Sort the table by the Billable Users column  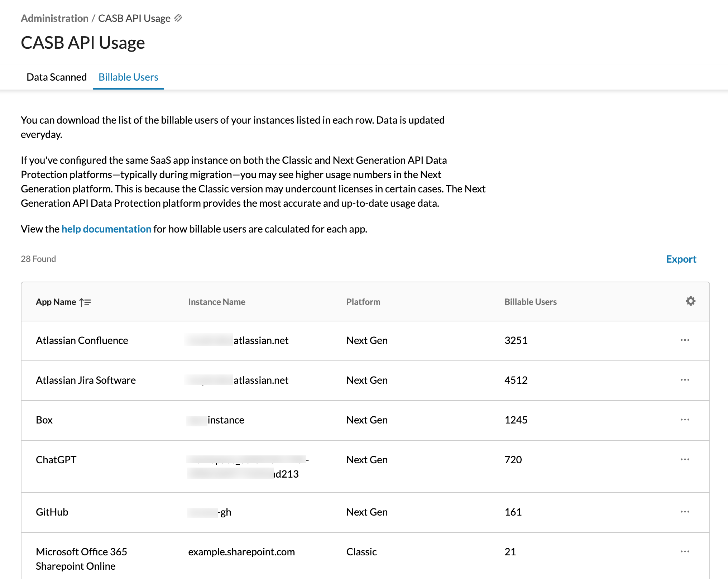point(530,302)
